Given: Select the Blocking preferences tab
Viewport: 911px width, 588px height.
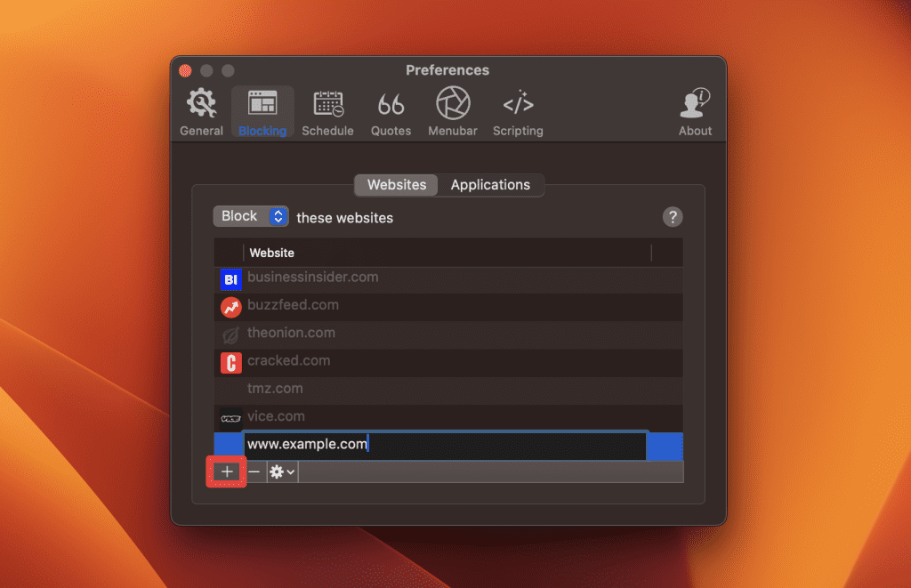Looking at the screenshot, I should point(262,113).
